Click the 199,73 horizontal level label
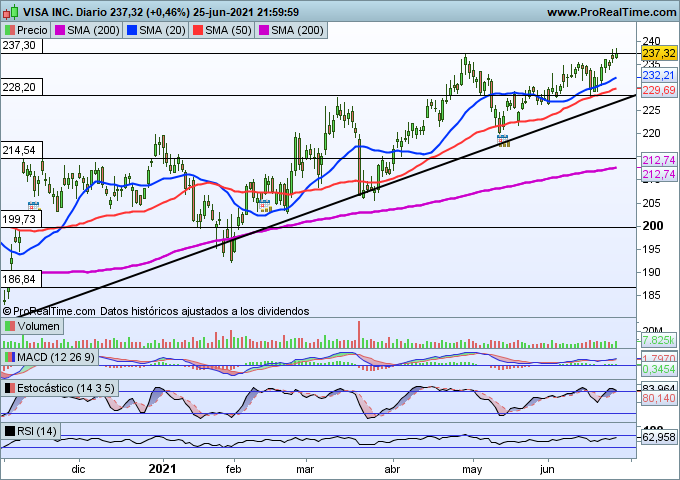This screenshot has height=480, width=680. (x=21, y=219)
